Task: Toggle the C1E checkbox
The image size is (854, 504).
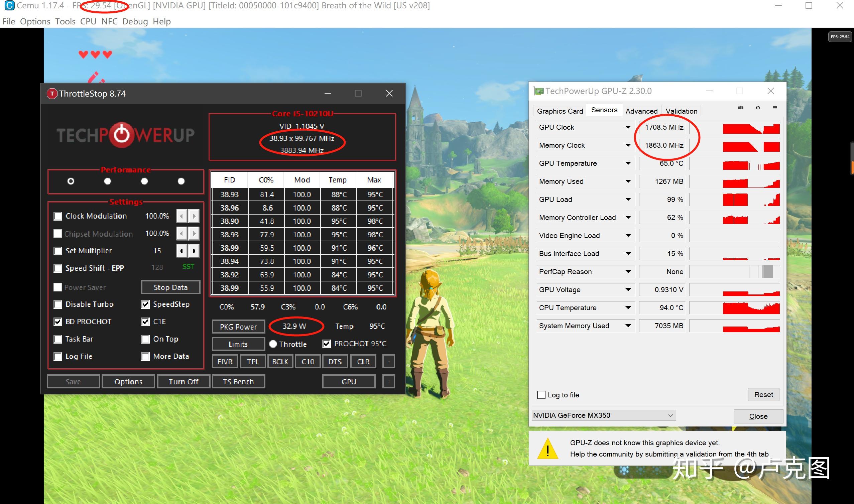Action: (x=145, y=322)
